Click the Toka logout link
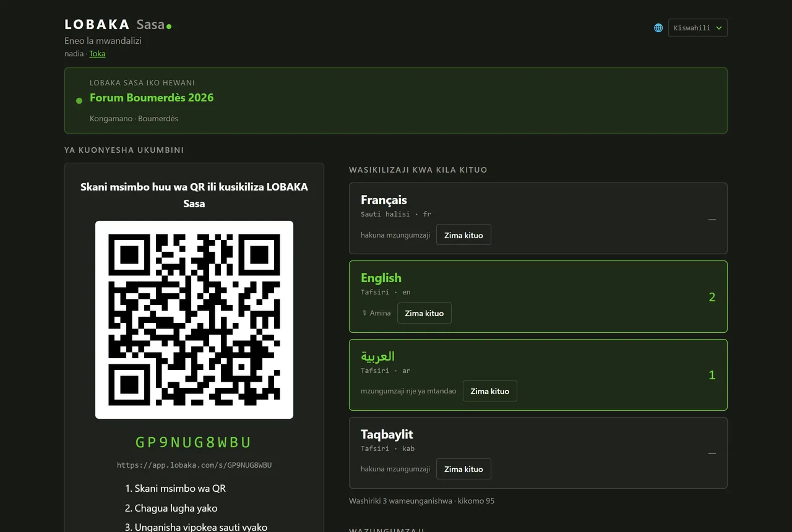The image size is (792, 532). [x=97, y=54]
